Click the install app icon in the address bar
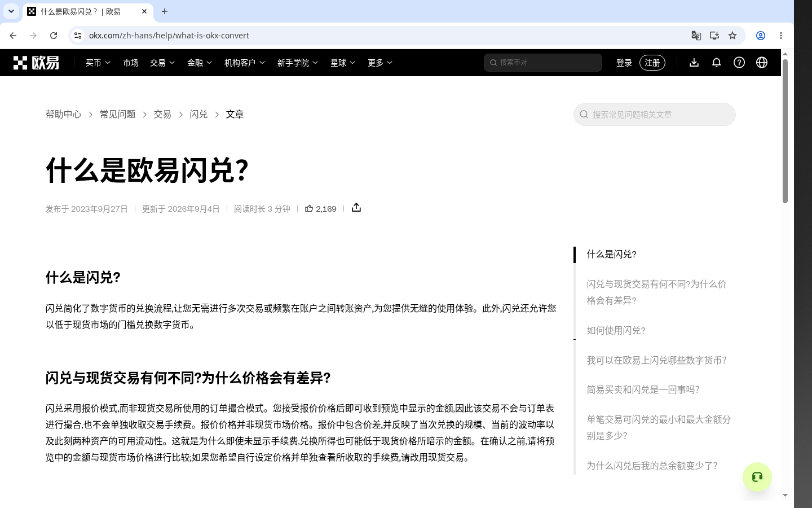 point(714,36)
